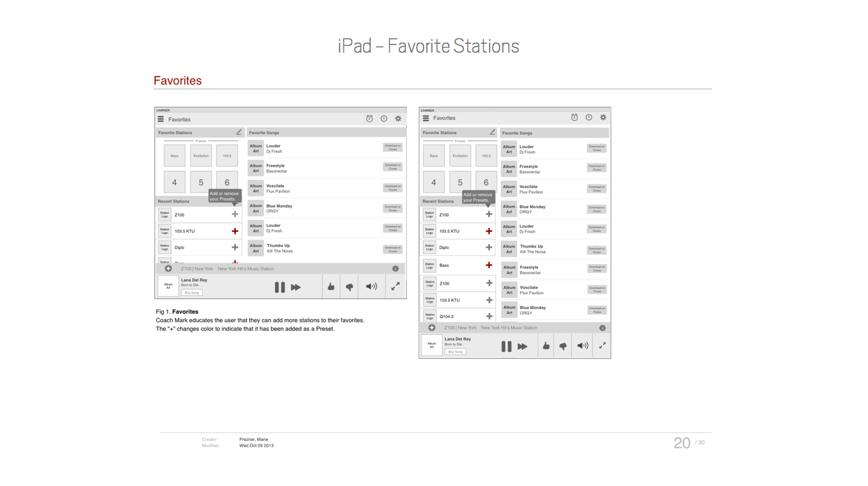Skip forward in landscape mockup
The width and height of the screenshot is (868, 486).
point(296,287)
